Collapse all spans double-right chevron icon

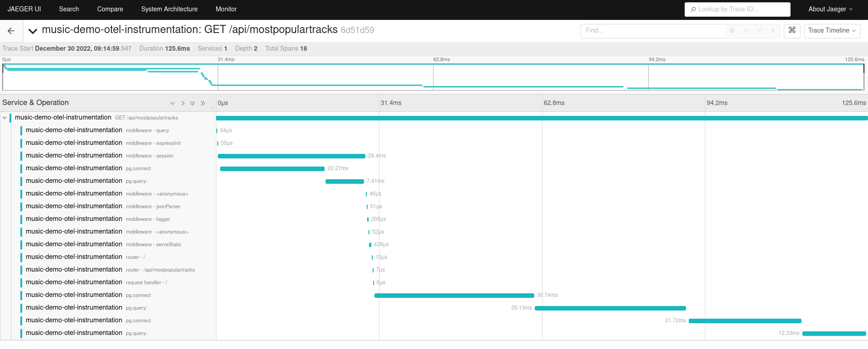[x=203, y=103]
